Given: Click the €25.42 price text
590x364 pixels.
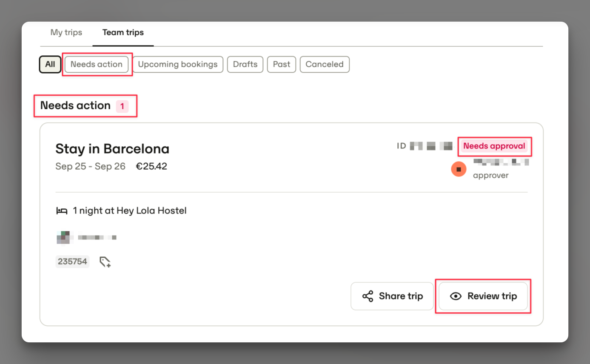Looking at the screenshot, I should coord(151,166).
